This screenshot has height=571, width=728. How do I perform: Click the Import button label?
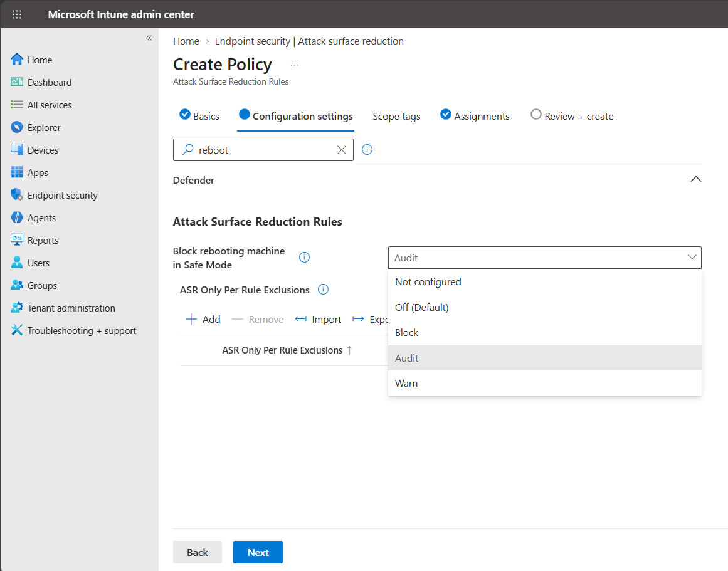[x=327, y=320]
